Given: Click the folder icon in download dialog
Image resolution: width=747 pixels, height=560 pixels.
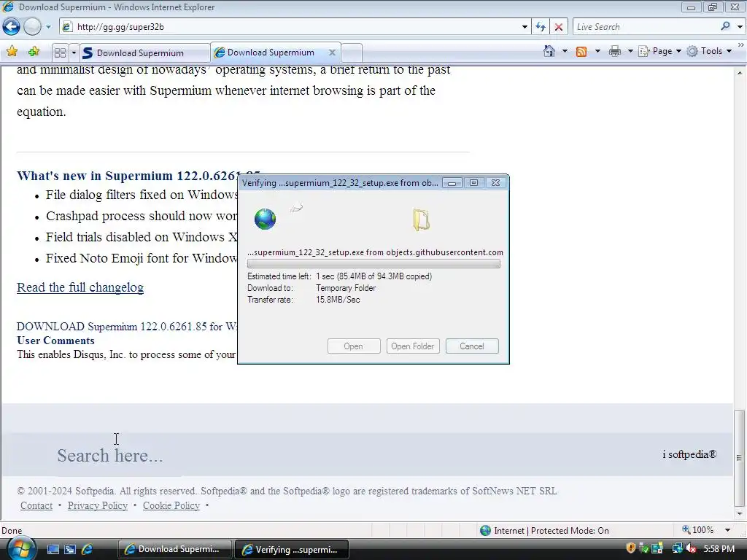Looking at the screenshot, I should (422, 219).
